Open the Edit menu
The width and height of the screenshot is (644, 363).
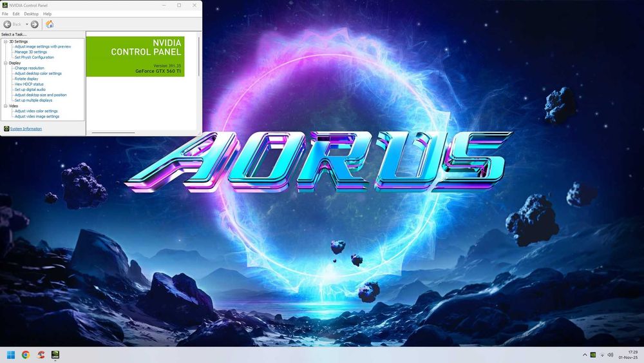click(x=16, y=14)
